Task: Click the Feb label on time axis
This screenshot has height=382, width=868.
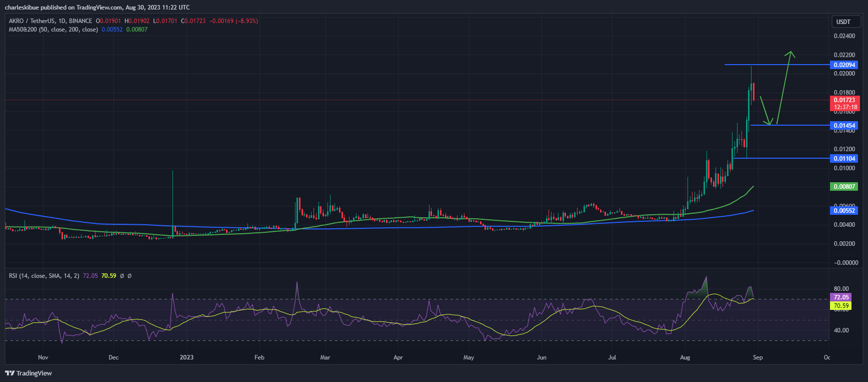Action: point(259,357)
